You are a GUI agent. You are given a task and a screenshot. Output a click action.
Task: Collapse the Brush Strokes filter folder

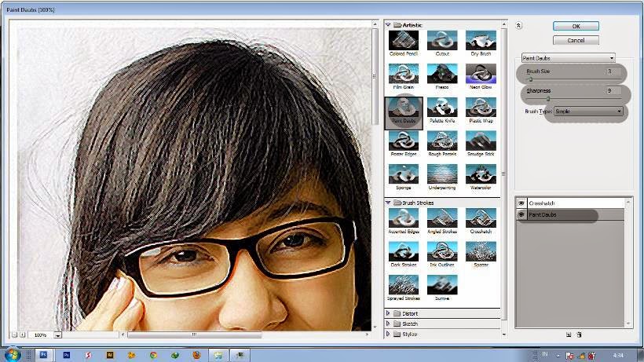pyautogui.click(x=388, y=203)
